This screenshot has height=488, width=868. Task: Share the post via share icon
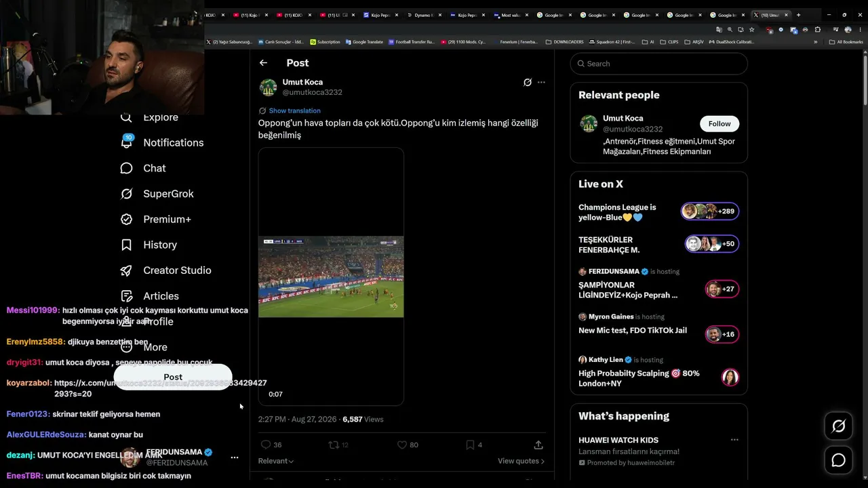538,445
